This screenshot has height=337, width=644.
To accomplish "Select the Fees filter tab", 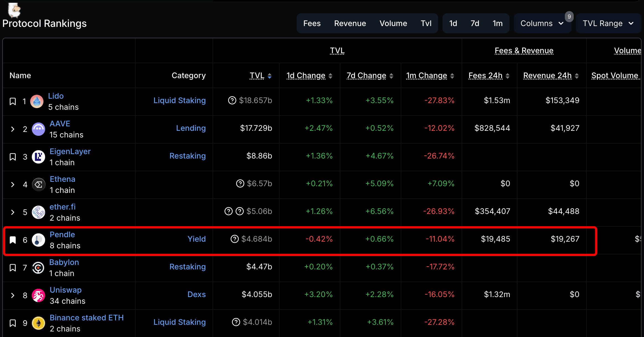I will (312, 23).
